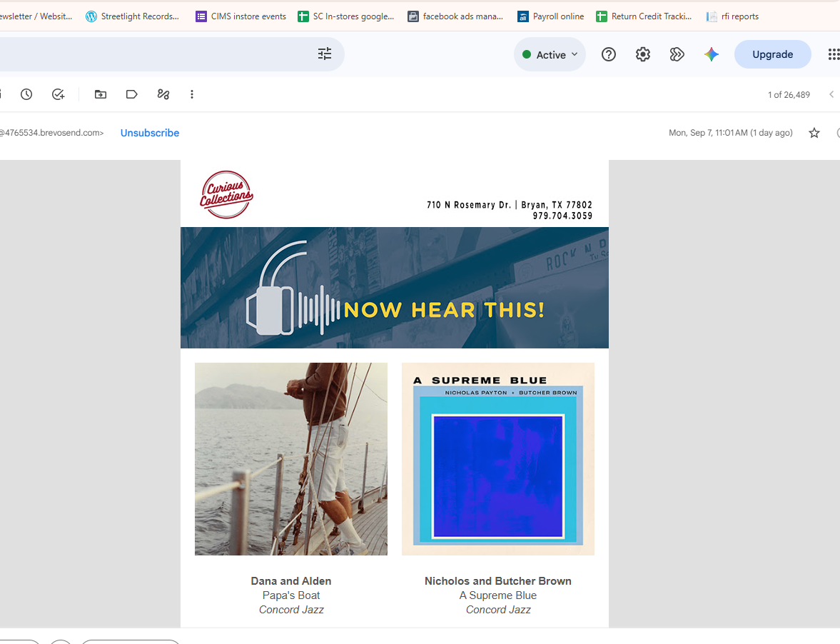Open the Help support icon
This screenshot has height=644, width=840.
pos(609,54)
